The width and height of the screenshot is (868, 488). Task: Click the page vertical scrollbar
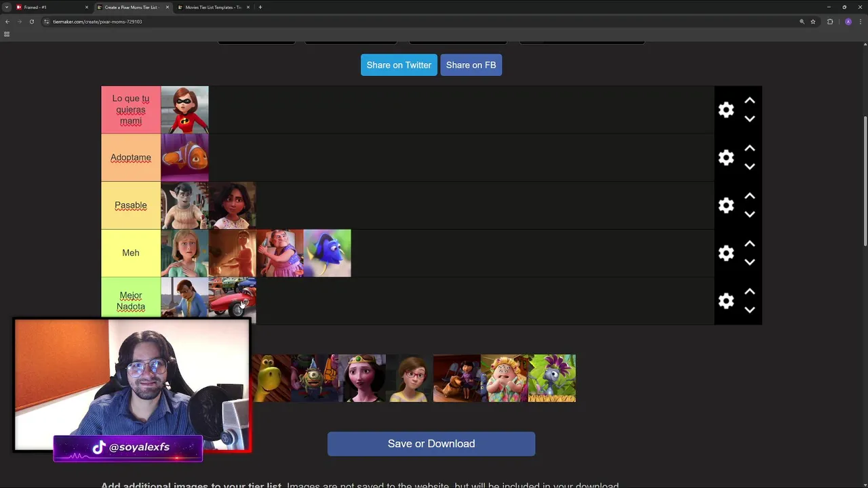[865, 182]
